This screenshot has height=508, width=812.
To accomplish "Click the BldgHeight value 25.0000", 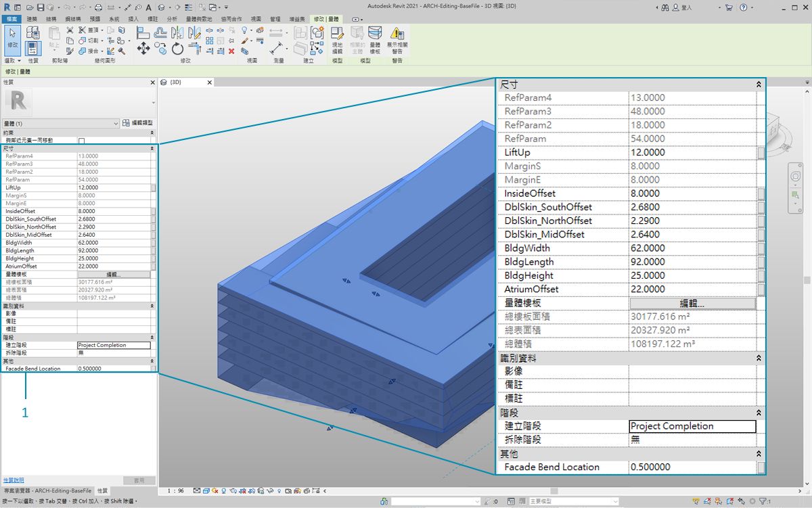I will point(113,258).
